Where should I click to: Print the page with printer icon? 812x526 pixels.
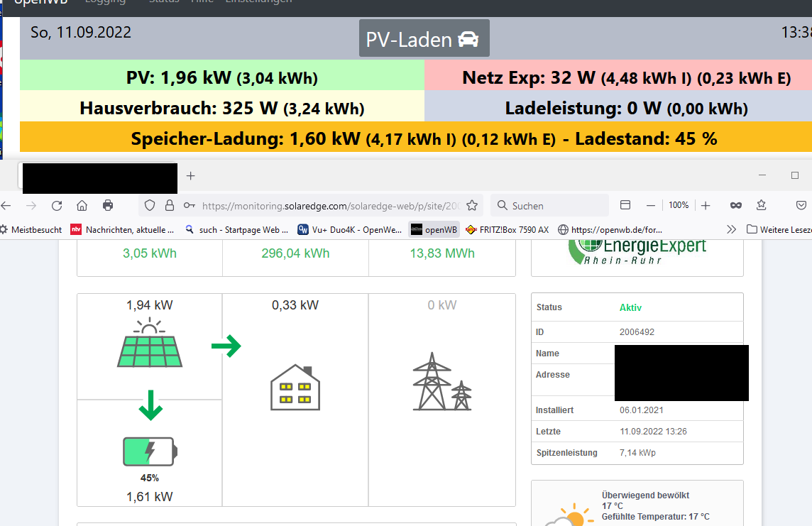pos(108,206)
